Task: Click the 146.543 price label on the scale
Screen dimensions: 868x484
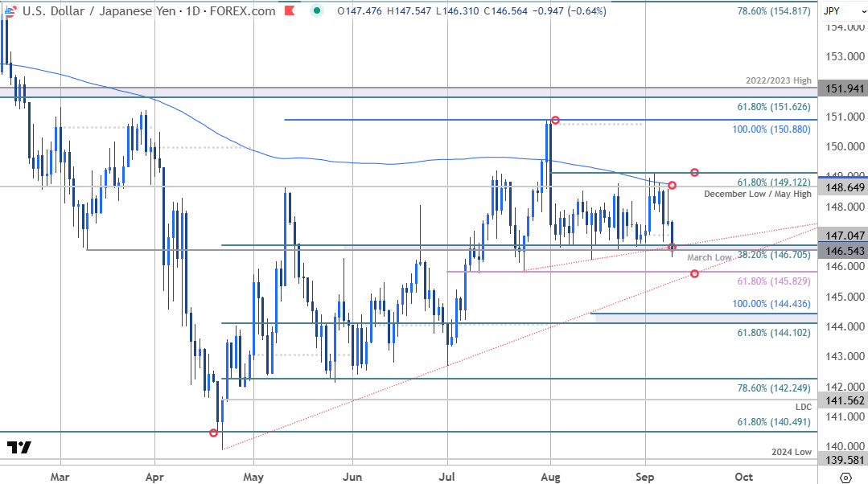Action: coord(844,250)
